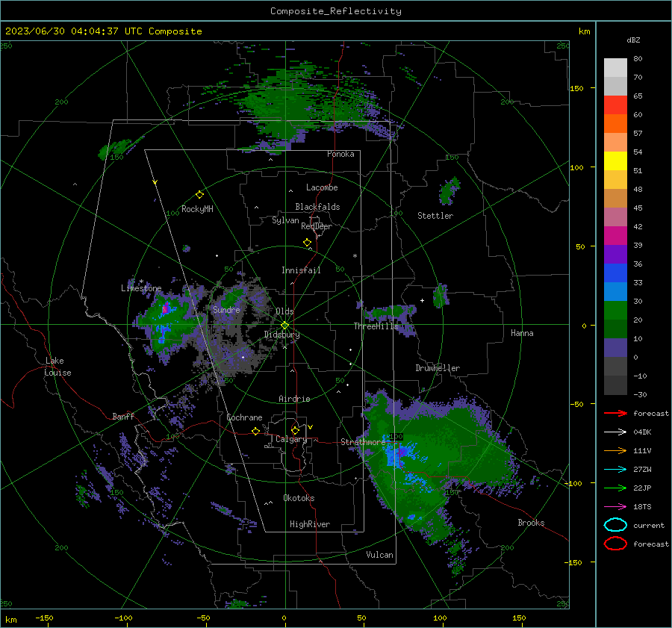Click the Okotoks label
This screenshot has height=628, width=672.
click(x=299, y=498)
